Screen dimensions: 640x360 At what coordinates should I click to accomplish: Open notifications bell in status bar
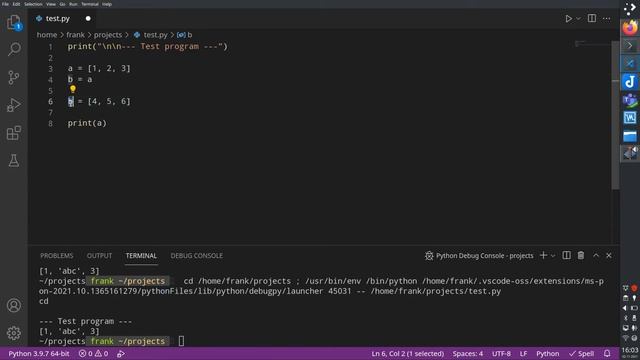click(607, 353)
